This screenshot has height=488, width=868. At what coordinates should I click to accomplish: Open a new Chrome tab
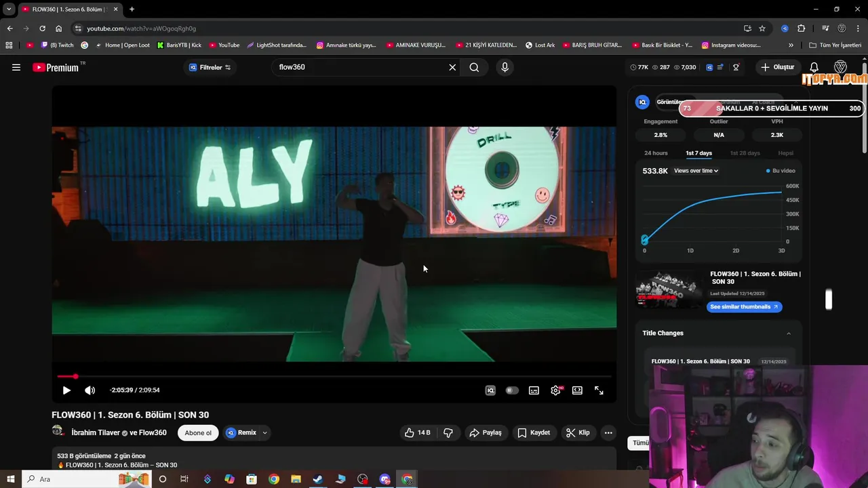click(132, 9)
